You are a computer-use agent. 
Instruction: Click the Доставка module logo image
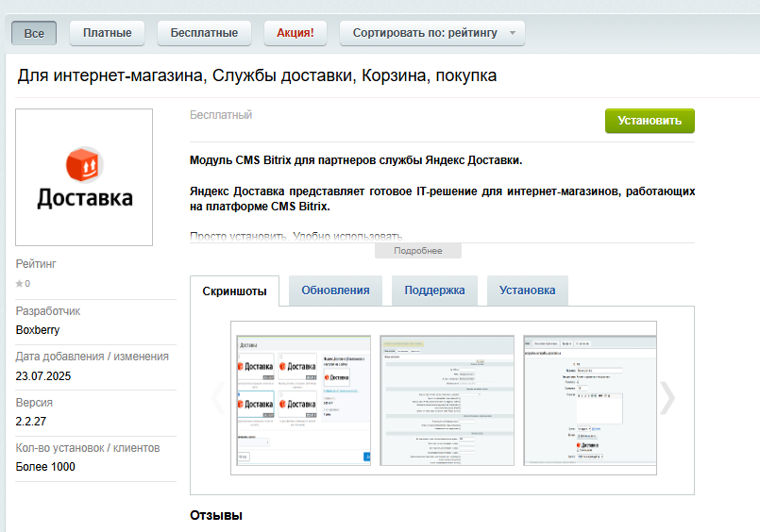(x=84, y=177)
